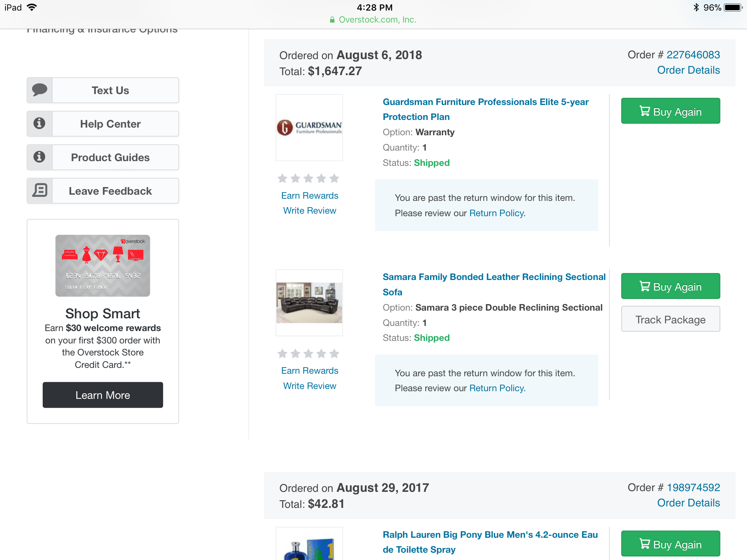Click Write Review under Guardsman plan
The width and height of the screenshot is (747, 560).
click(x=310, y=211)
